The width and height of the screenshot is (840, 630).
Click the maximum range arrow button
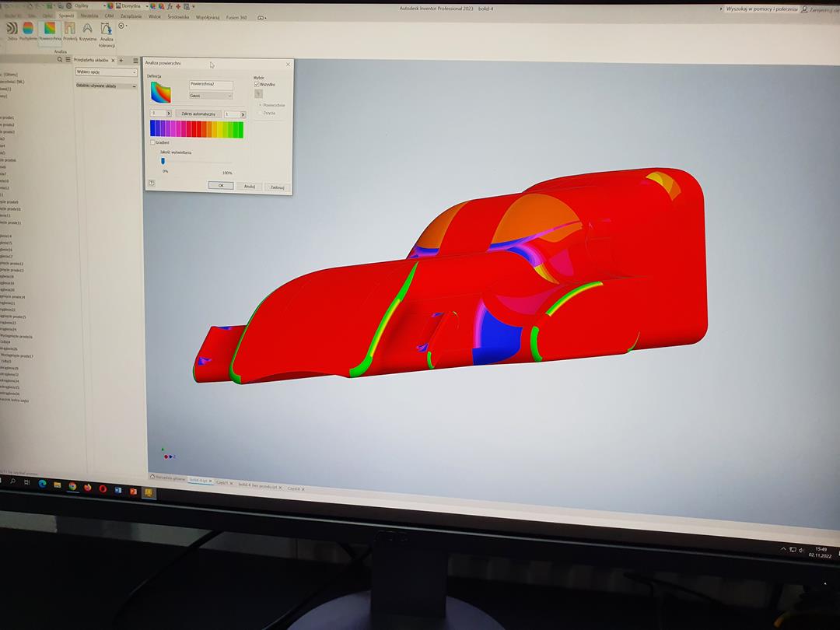coord(243,114)
